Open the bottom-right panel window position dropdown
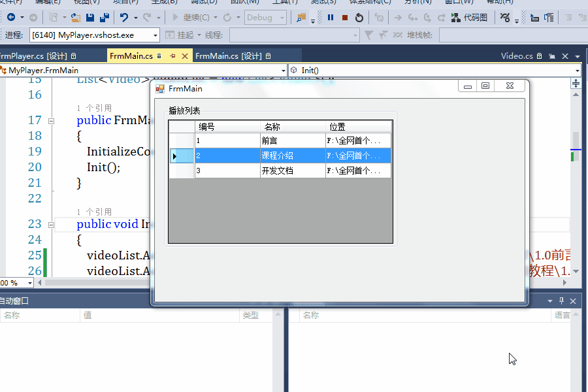 click(x=549, y=301)
